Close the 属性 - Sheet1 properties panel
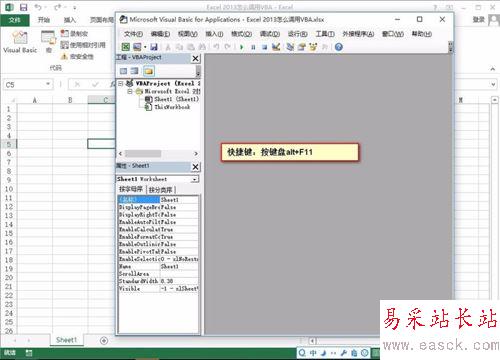500x360 pixels. point(195,167)
